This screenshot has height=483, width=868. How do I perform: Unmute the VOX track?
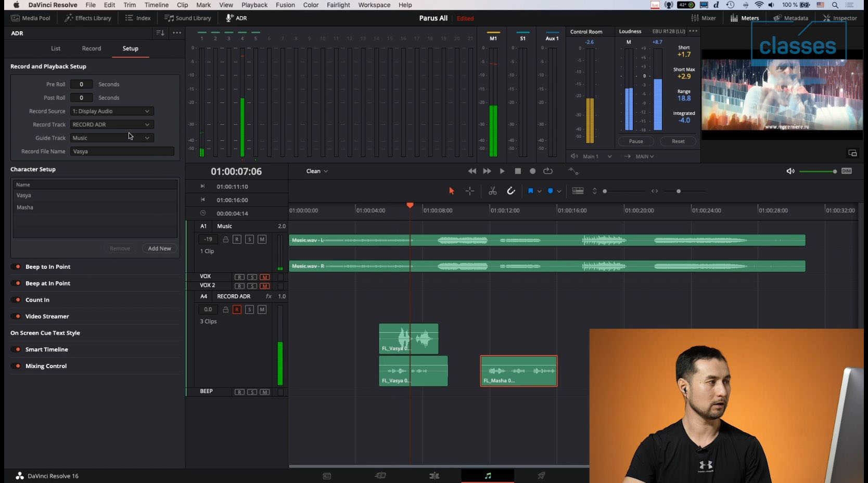pos(265,277)
